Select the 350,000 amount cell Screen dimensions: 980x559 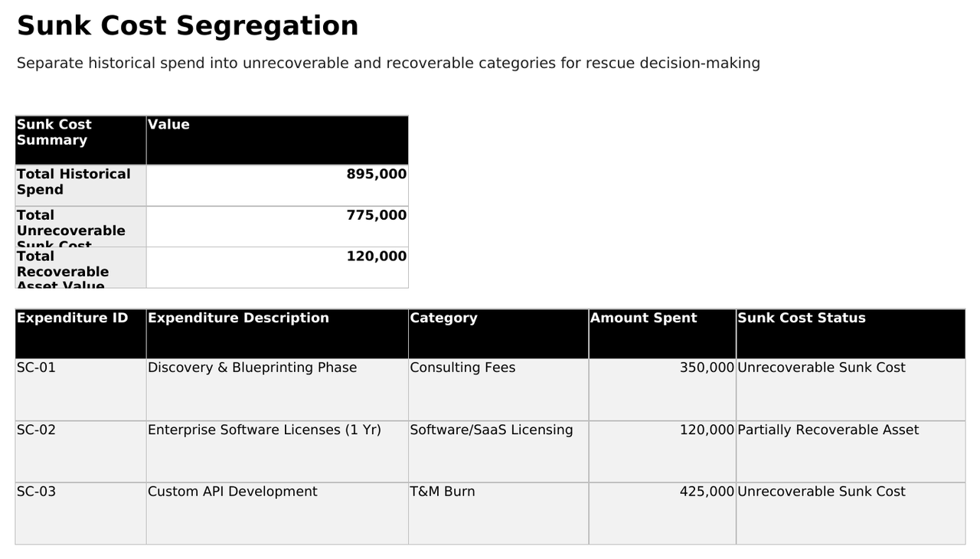[662, 390]
